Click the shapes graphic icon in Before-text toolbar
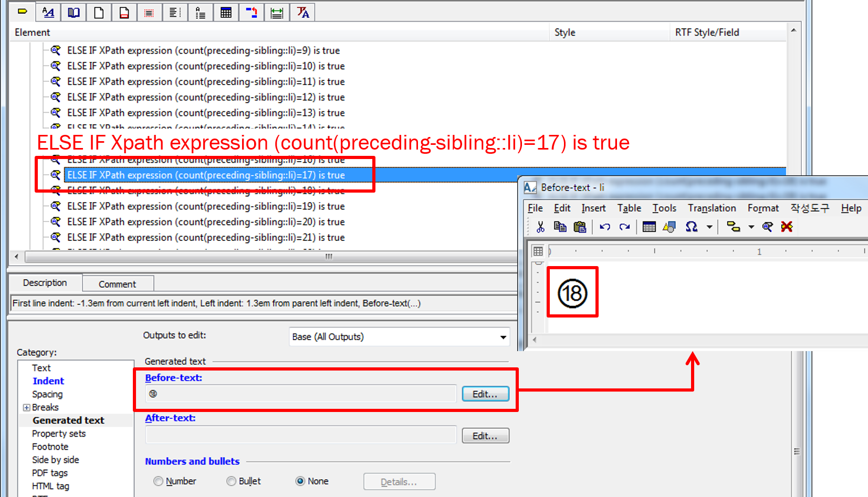The width and height of the screenshot is (868, 497). (x=669, y=227)
